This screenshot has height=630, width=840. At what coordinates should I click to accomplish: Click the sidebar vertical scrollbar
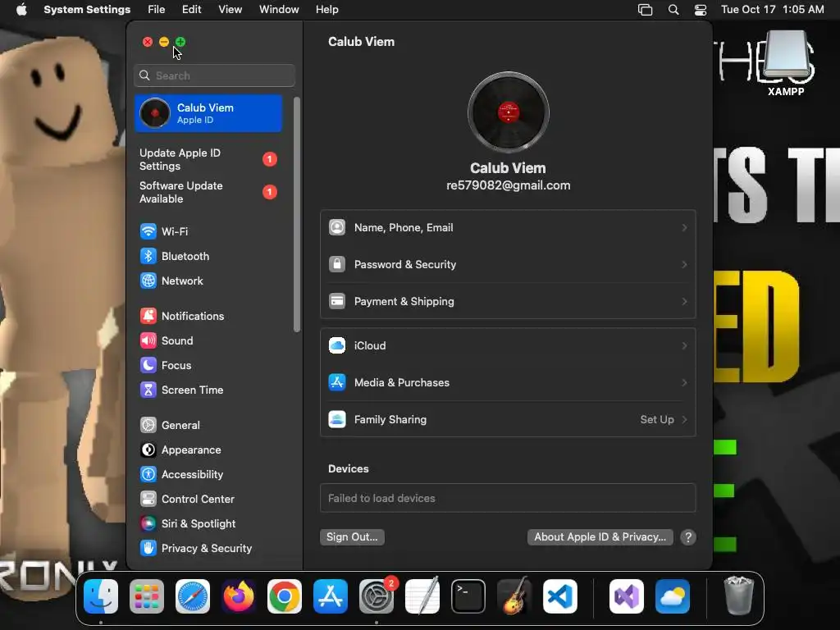click(297, 214)
